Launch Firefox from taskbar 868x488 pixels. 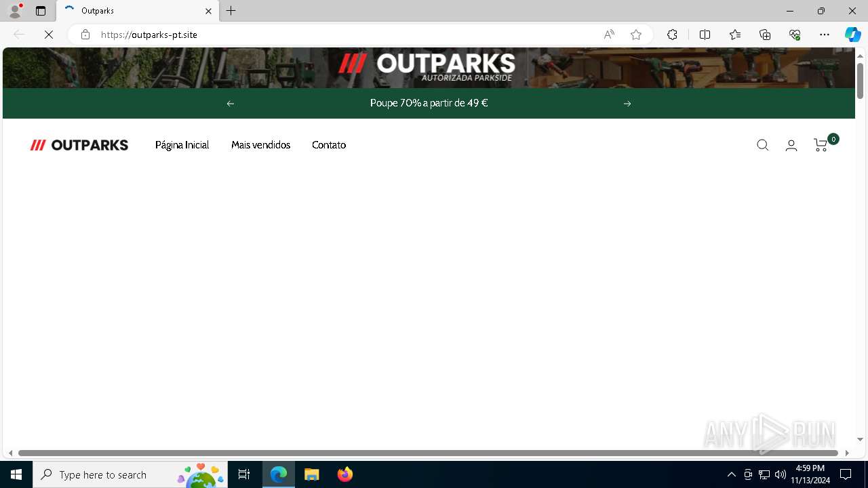click(345, 474)
